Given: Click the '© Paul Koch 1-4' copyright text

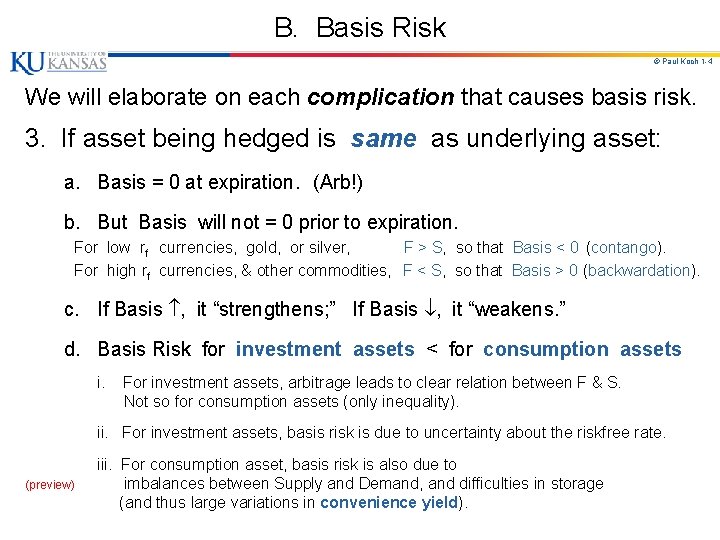Looking at the screenshot, I should pos(682,62).
